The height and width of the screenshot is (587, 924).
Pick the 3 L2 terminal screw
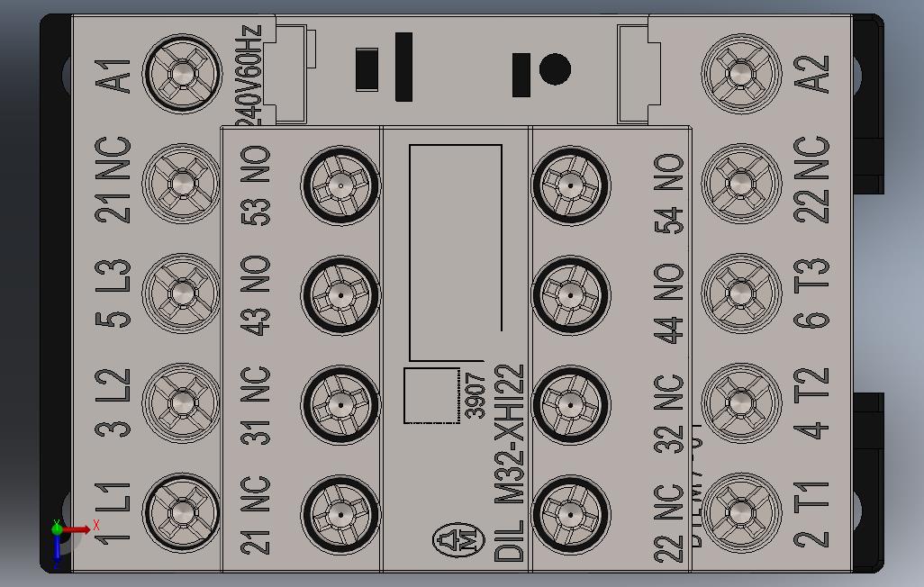(x=182, y=403)
